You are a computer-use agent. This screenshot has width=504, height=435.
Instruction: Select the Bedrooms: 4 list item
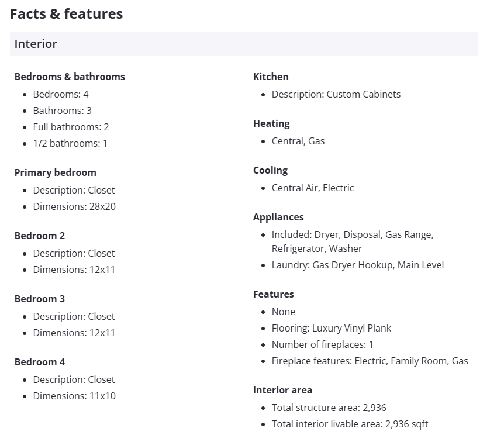[61, 94]
